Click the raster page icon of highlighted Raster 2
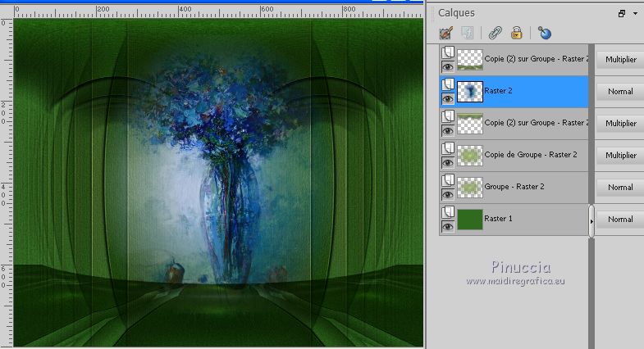This screenshot has width=644, height=349. coord(448,84)
